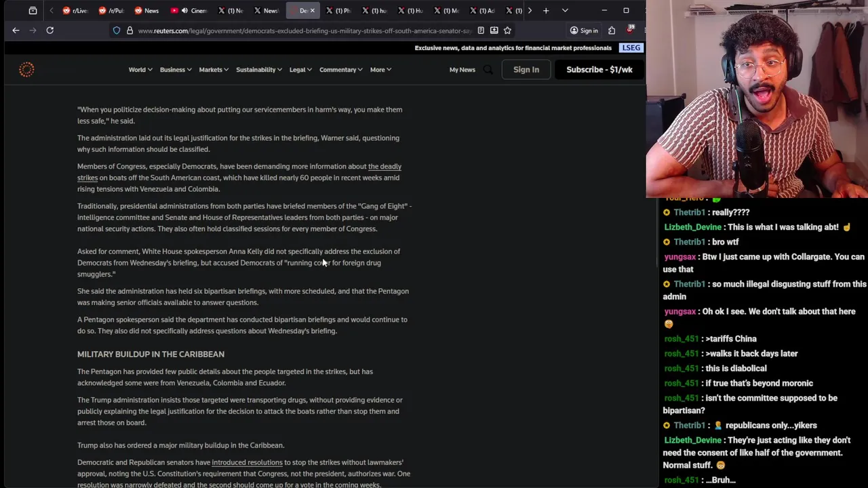Expand the World menu
868x488 pixels.
pos(140,70)
